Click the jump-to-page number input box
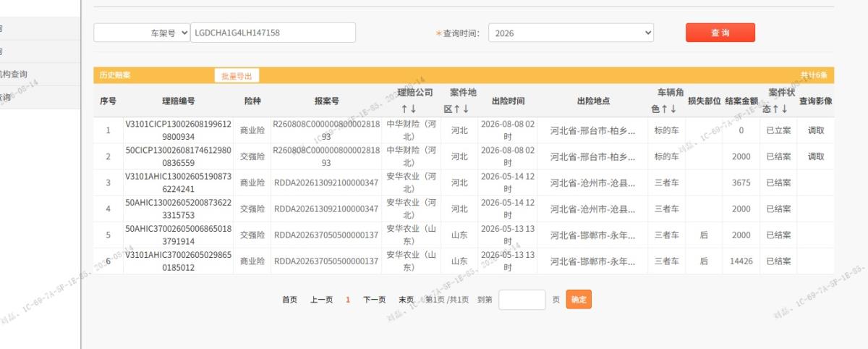Screen dimensions: 868x349 coord(522,300)
